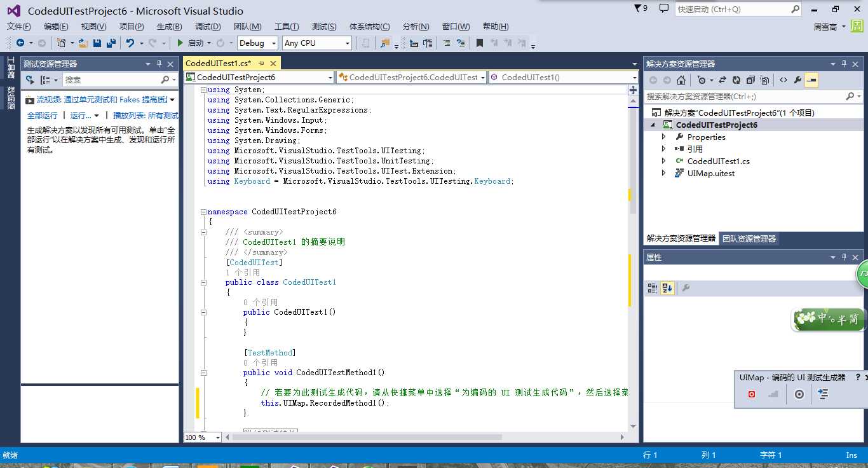Expand the Properties node in solution tree

coord(664,137)
